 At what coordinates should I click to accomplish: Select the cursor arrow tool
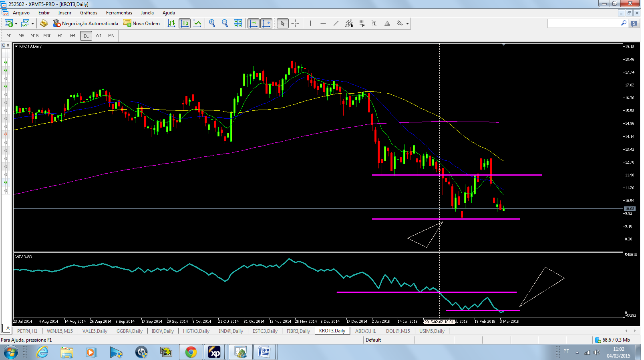(282, 24)
